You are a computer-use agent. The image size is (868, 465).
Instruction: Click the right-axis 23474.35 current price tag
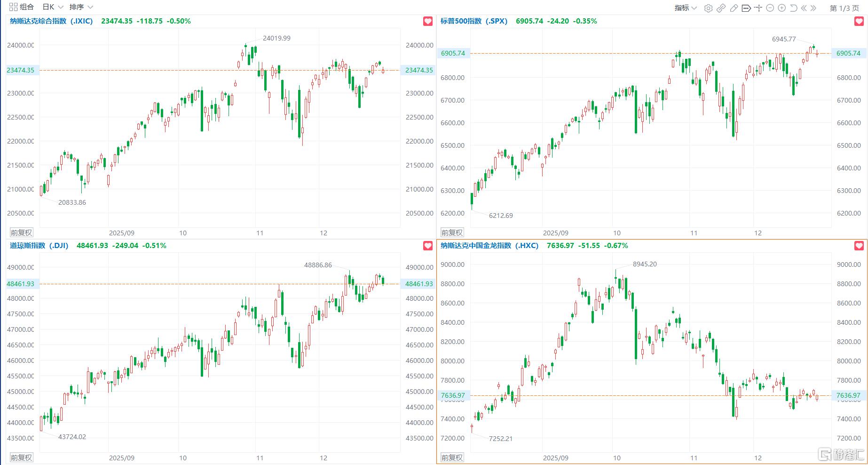click(419, 70)
